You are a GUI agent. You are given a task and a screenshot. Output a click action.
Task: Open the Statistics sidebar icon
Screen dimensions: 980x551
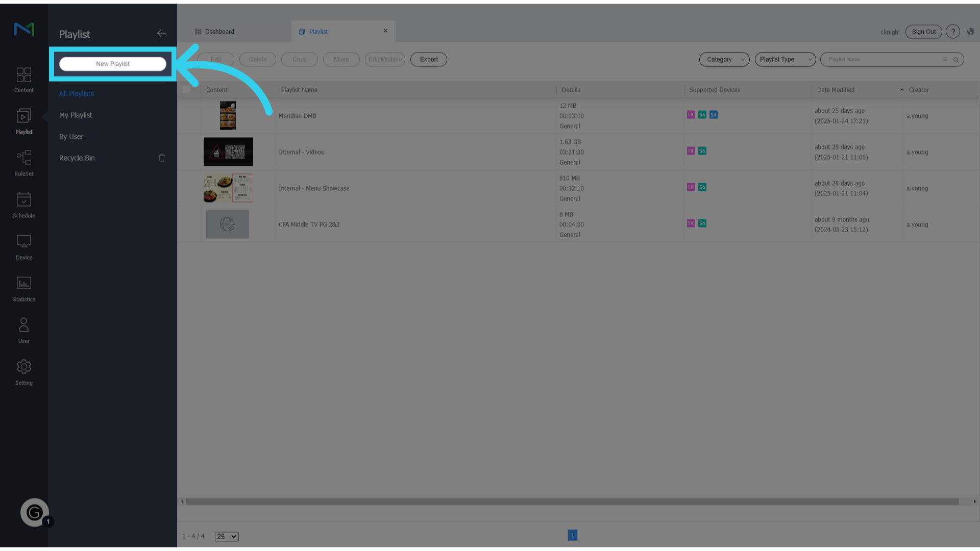pyautogui.click(x=24, y=288)
